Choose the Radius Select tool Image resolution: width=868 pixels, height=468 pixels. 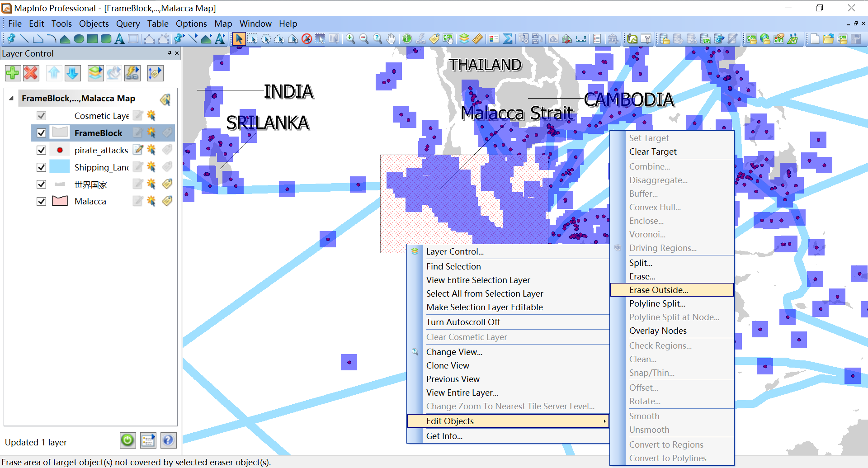click(x=266, y=39)
